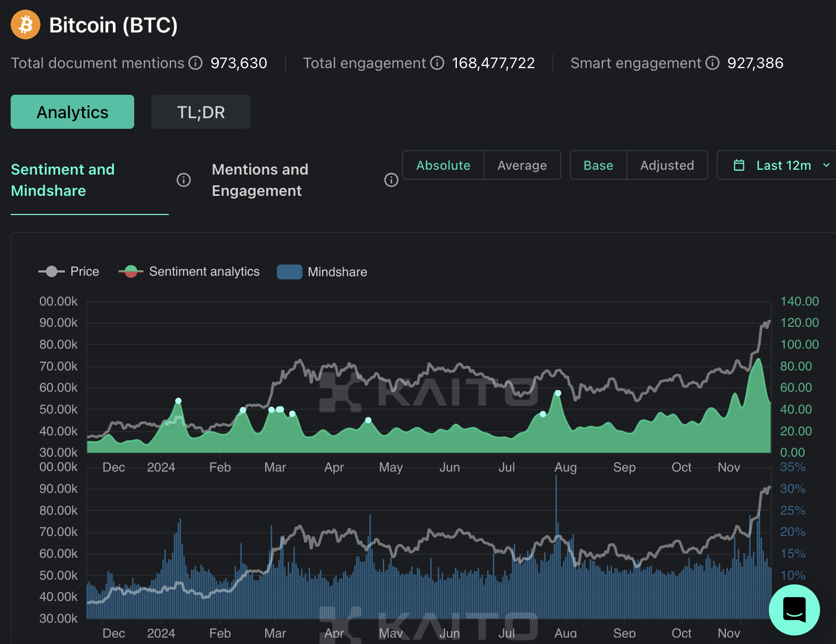Click the 168,477,722 engagement value
The width and height of the screenshot is (836, 644).
tap(493, 63)
